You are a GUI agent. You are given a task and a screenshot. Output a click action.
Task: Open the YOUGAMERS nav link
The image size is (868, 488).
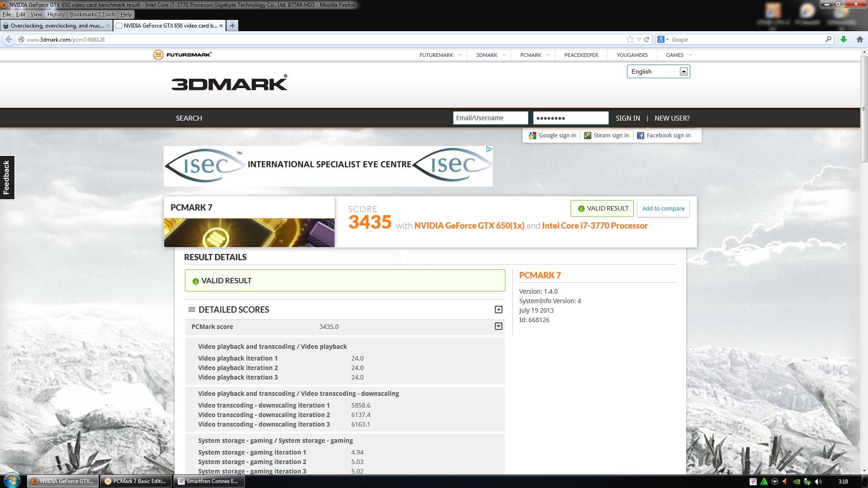click(x=632, y=55)
